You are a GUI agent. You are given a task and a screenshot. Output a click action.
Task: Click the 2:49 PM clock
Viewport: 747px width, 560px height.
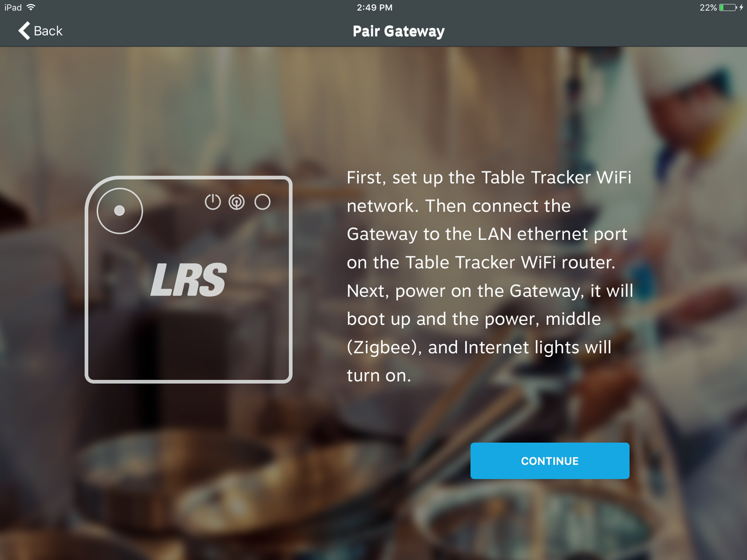pos(375,8)
